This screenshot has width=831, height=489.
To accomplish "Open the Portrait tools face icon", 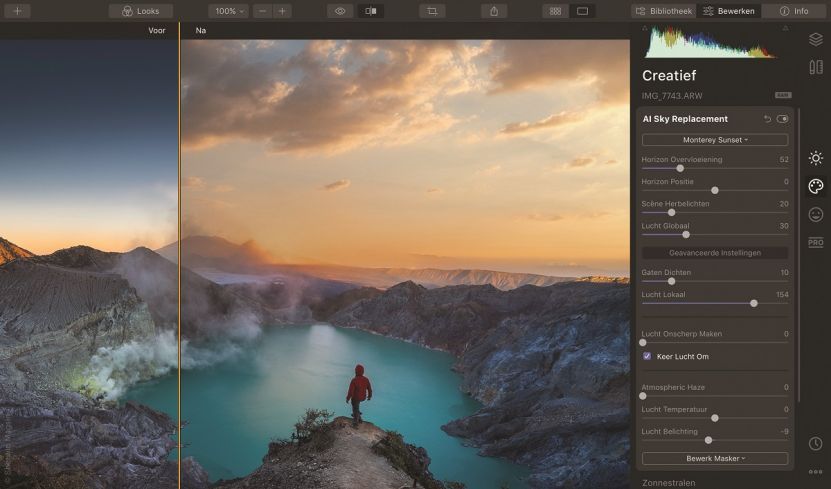I will (816, 214).
